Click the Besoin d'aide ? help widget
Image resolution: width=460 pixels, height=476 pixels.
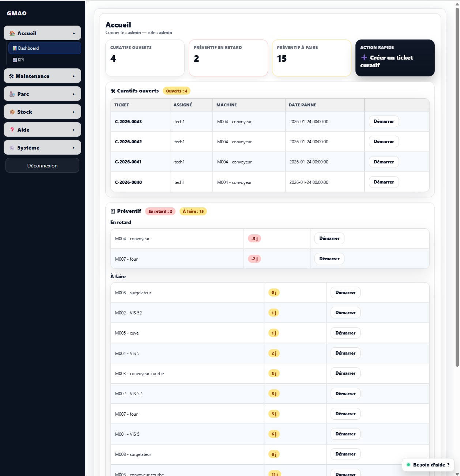tap(428, 465)
